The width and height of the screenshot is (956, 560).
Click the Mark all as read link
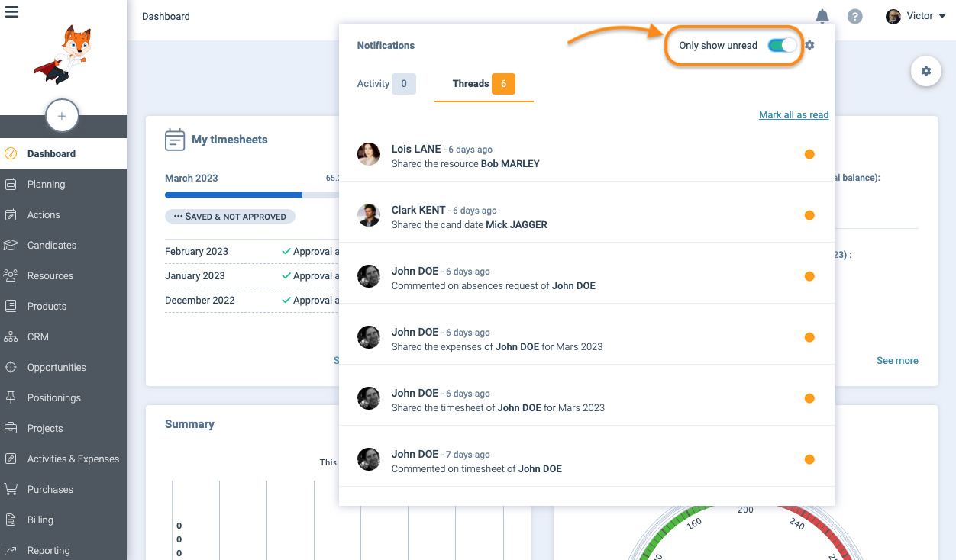[x=793, y=114]
